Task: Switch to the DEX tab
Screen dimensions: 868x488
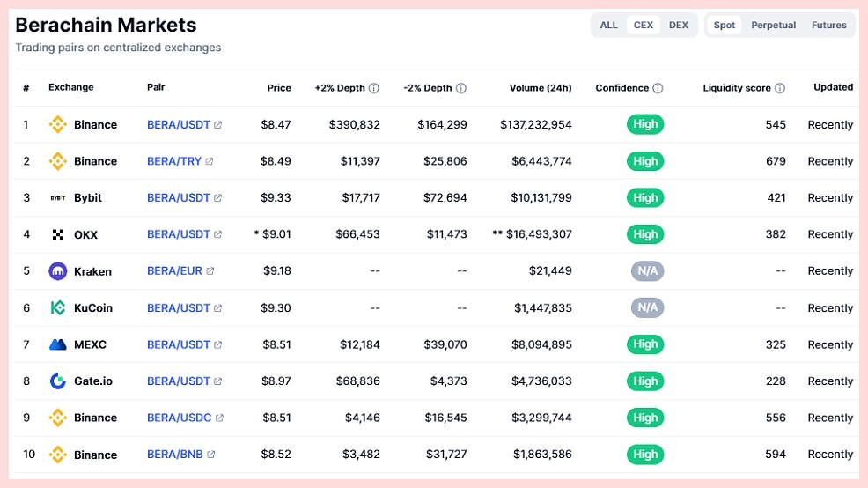Action: (678, 25)
